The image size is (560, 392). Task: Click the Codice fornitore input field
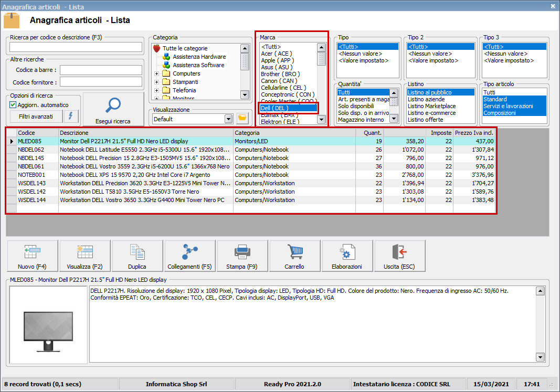point(101,82)
